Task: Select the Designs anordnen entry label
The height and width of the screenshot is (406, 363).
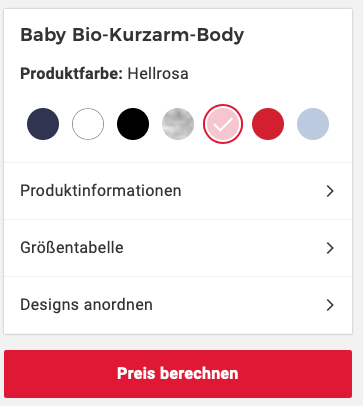Action: [86, 305]
